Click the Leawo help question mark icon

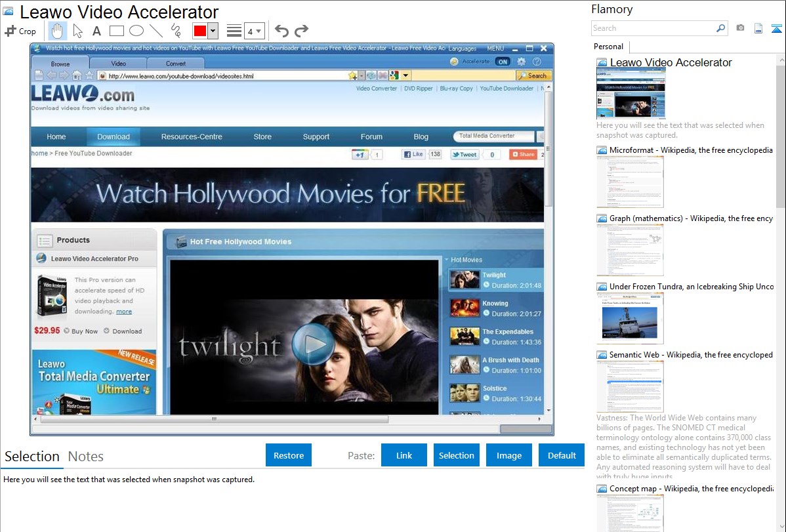click(537, 62)
